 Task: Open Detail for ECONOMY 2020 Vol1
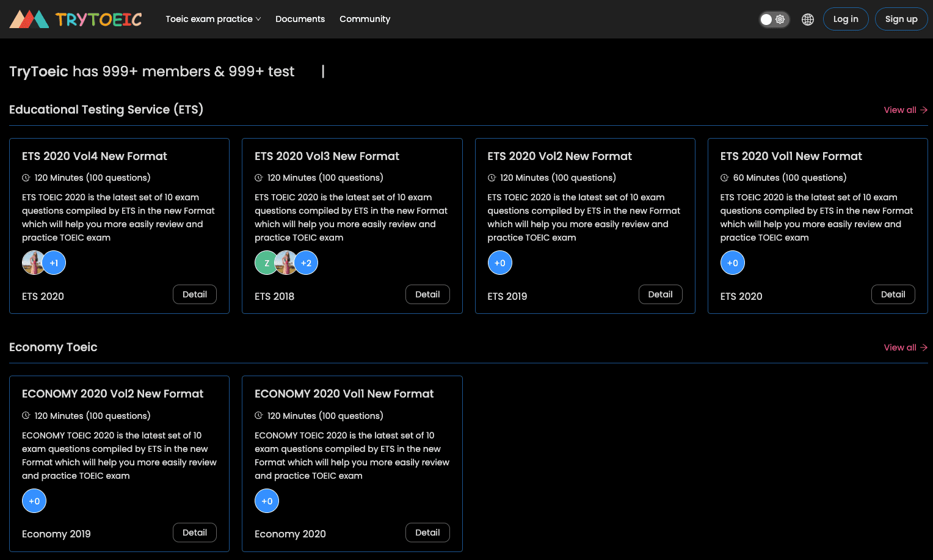[x=427, y=533]
